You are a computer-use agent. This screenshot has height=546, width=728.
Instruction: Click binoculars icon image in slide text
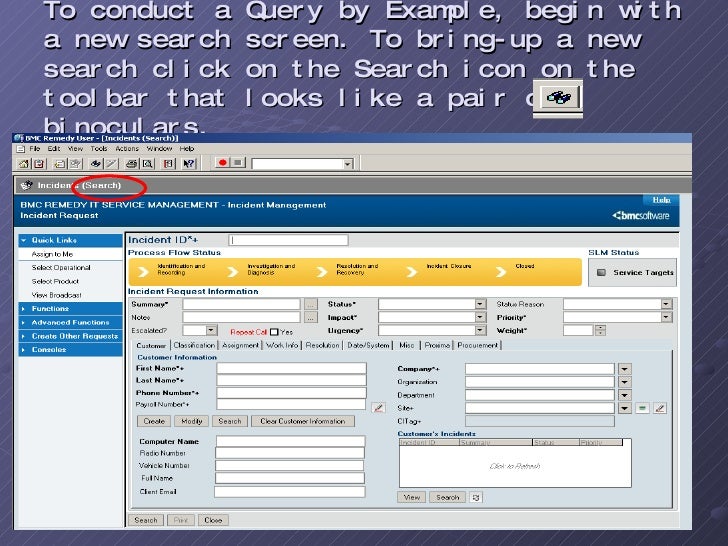(558, 98)
